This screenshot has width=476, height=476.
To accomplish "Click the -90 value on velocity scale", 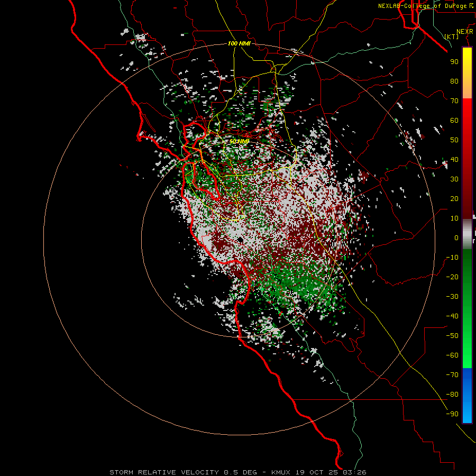I will pyautogui.click(x=452, y=414).
